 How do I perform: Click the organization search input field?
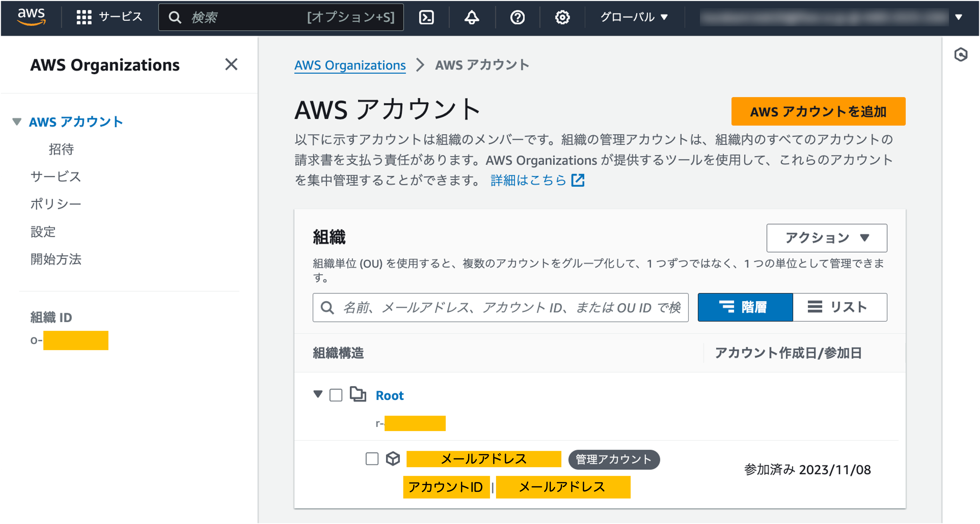click(x=500, y=307)
